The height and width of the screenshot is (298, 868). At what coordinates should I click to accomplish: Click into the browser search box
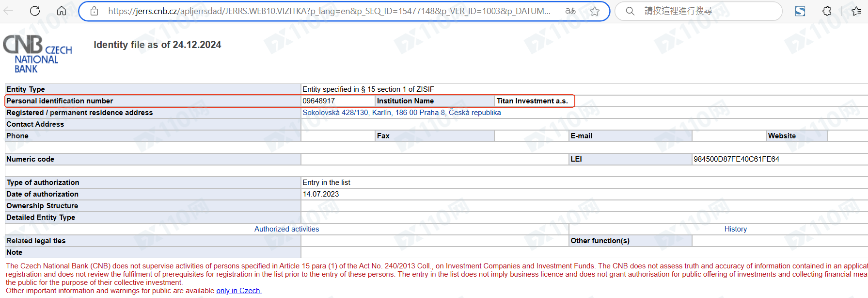pos(698,11)
